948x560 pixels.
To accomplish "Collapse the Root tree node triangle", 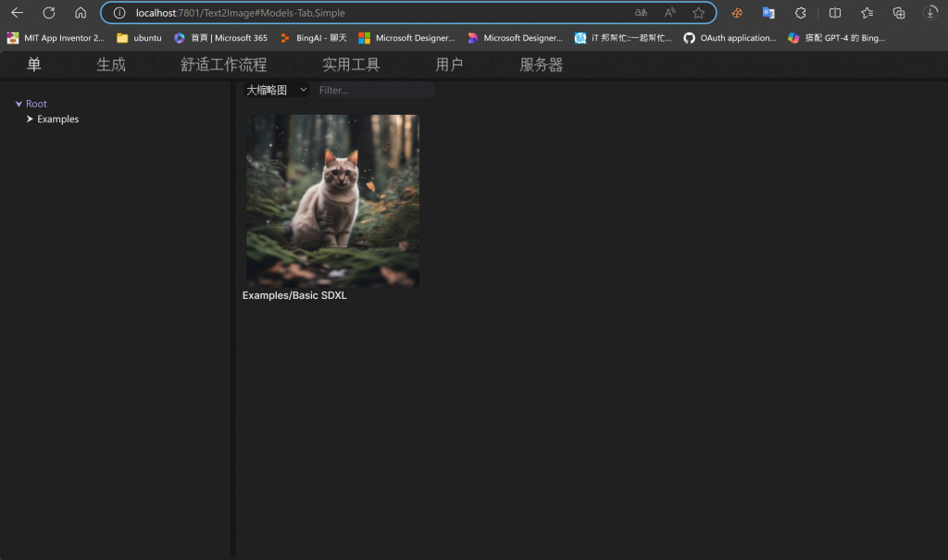I will [x=19, y=104].
